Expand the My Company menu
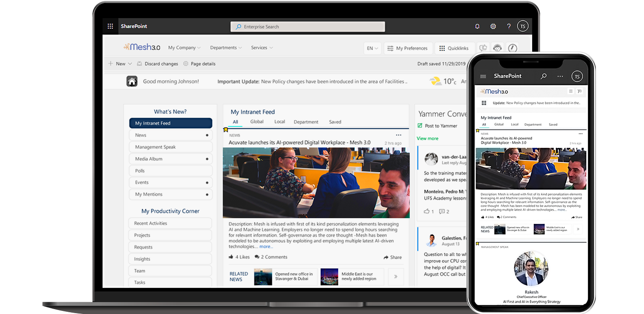The width and height of the screenshot is (644, 314). click(184, 48)
